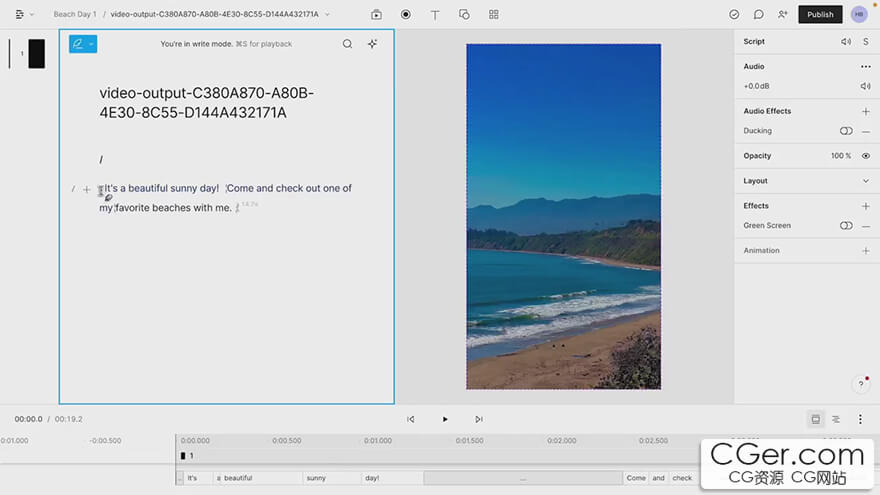Click the speaker icon in Script header

pyautogui.click(x=846, y=42)
